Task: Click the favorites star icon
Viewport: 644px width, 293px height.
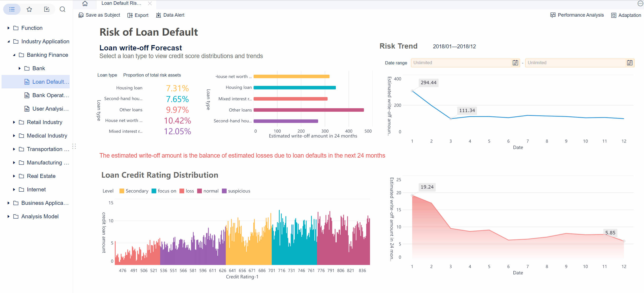Action: 29,10
